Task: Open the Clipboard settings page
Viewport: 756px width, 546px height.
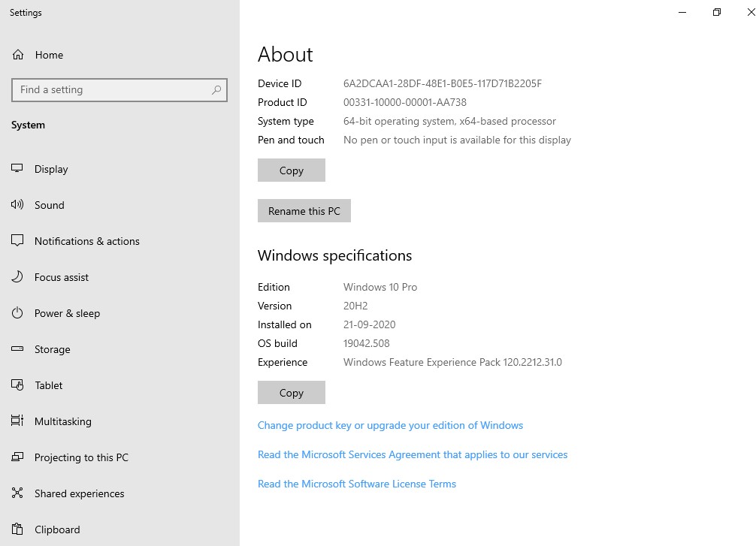Action: pyautogui.click(x=119, y=529)
